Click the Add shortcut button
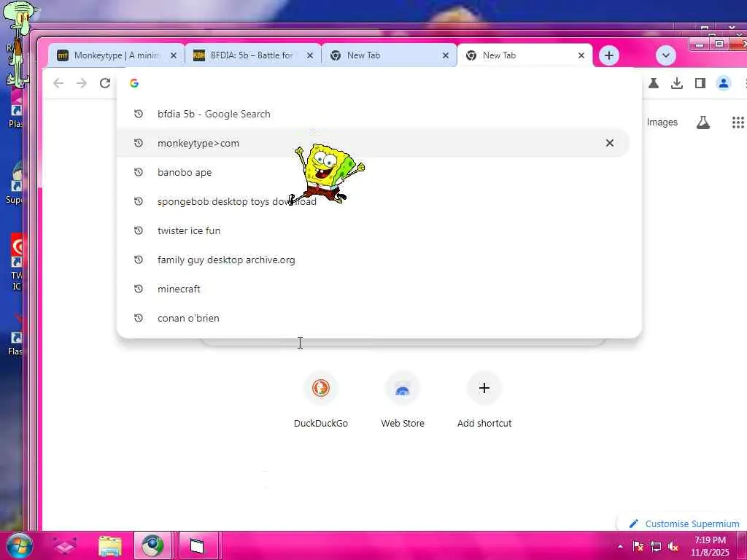 tap(484, 400)
